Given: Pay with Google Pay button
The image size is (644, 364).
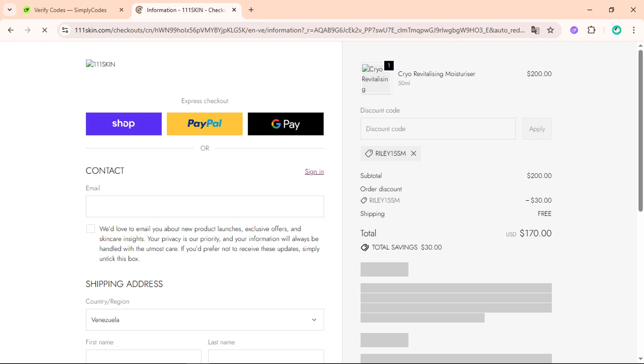Looking at the screenshot, I should coord(286,124).
